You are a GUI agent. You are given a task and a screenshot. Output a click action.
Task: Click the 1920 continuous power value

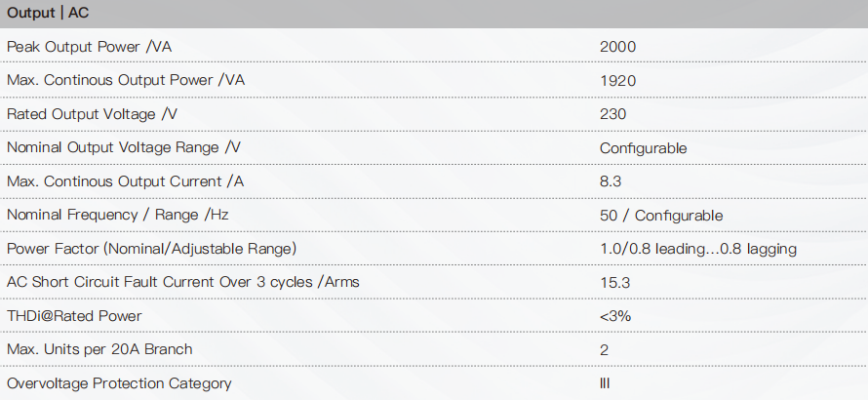click(617, 81)
